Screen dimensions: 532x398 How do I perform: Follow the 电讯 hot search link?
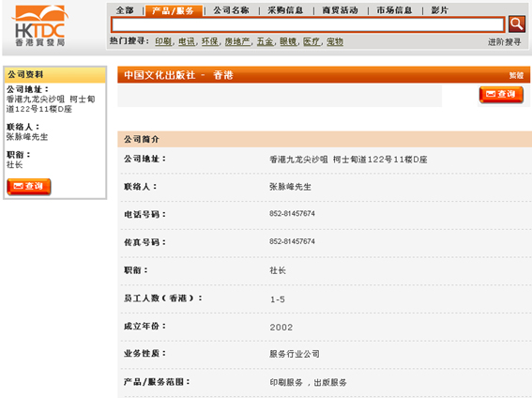pyautogui.click(x=187, y=41)
